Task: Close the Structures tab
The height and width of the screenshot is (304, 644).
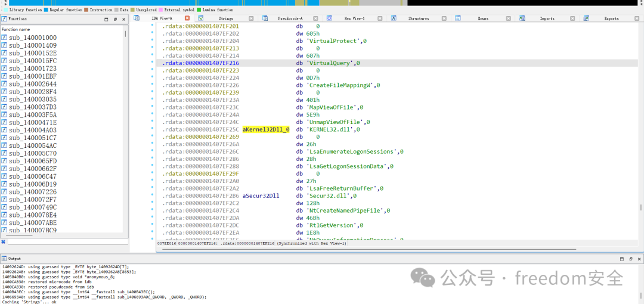Action: pos(444,18)
